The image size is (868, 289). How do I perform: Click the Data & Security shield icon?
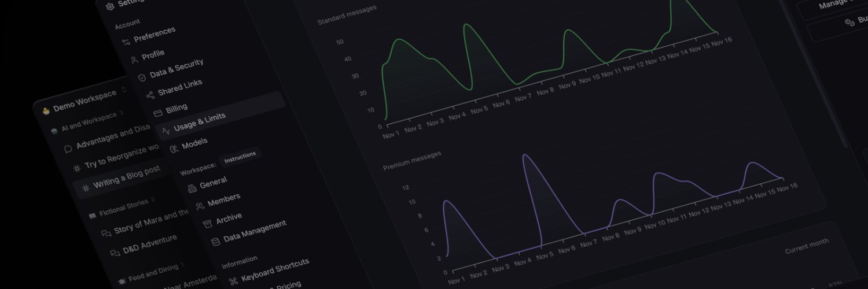[142, 77]
